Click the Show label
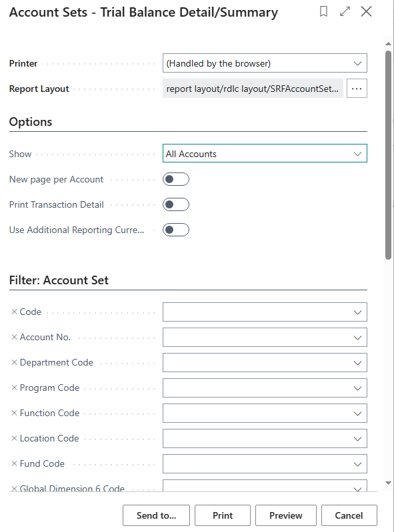 pos(20,154)
